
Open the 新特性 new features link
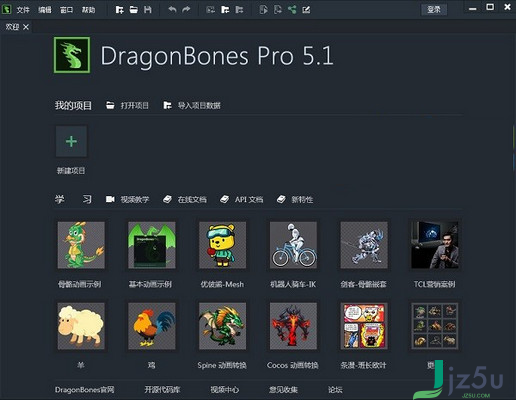click(302, 199)
